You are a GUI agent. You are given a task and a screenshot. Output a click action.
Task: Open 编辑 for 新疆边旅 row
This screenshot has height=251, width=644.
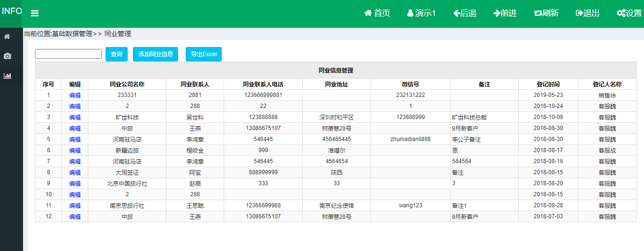tap(75, 151)
